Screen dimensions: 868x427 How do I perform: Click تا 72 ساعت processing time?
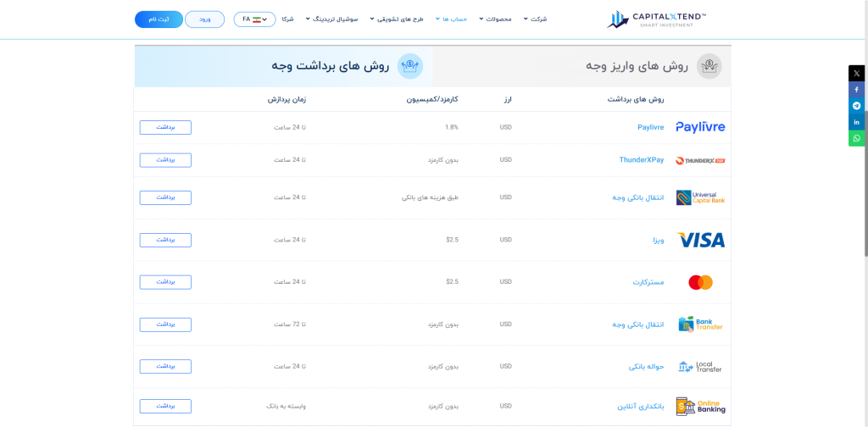[290, 324]
